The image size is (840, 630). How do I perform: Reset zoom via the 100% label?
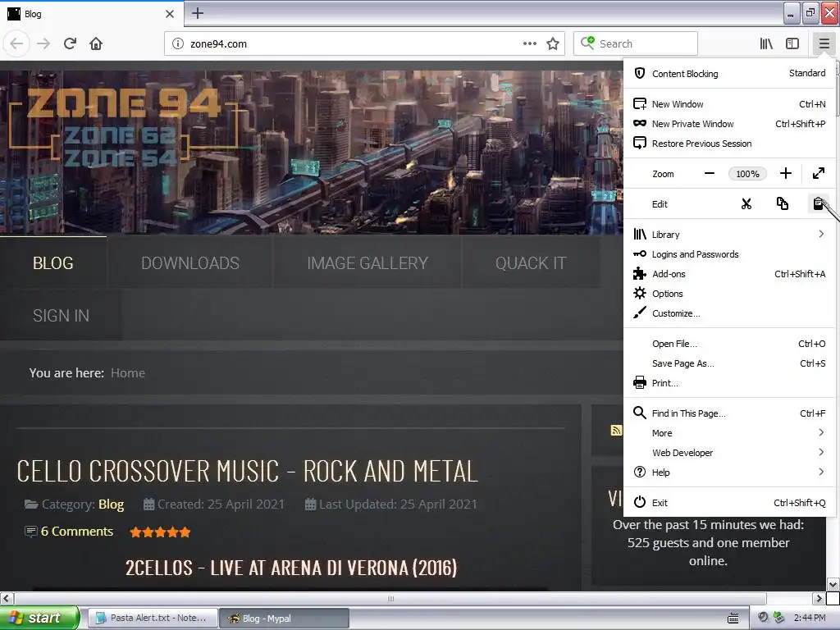pos(747,174)
